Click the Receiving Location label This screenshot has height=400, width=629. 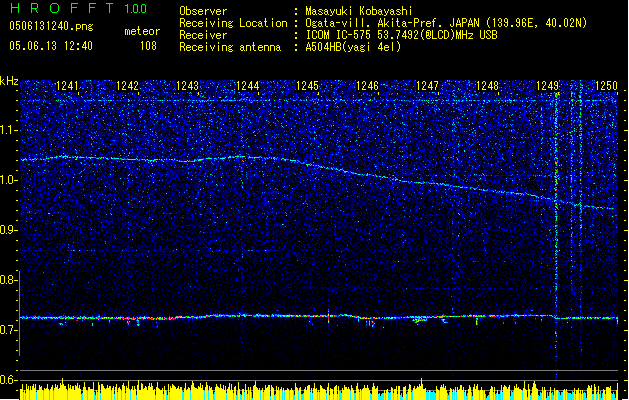pos(233,23)
